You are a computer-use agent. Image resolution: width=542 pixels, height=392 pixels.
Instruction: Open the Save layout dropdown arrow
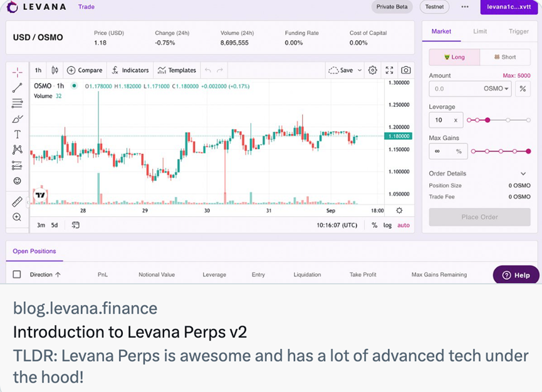(x=360, y=70)
